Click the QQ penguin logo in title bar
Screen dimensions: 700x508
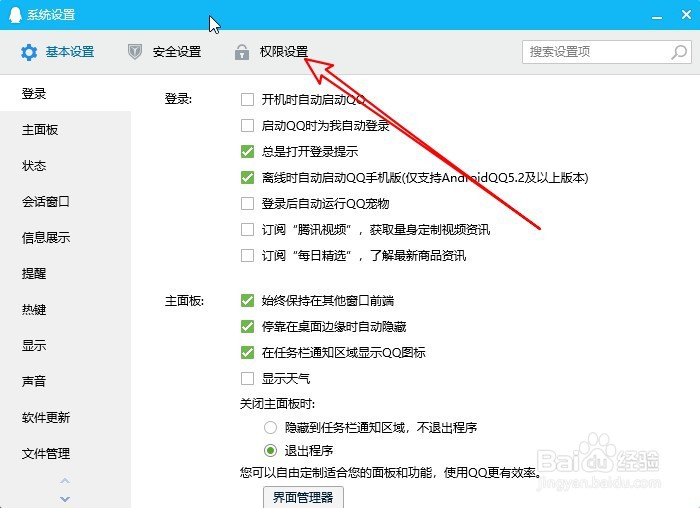pyautogui.click(x=15, y=14)
